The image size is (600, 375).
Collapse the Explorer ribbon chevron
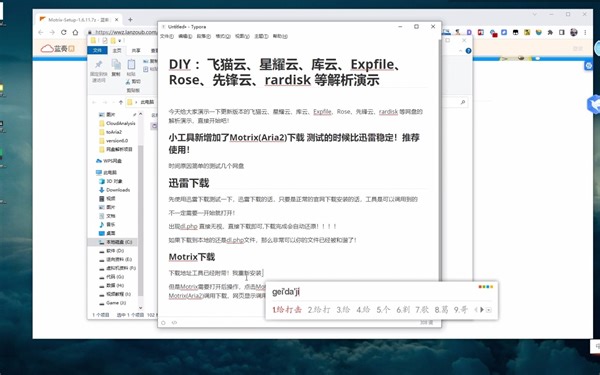(x=460, y=51)
